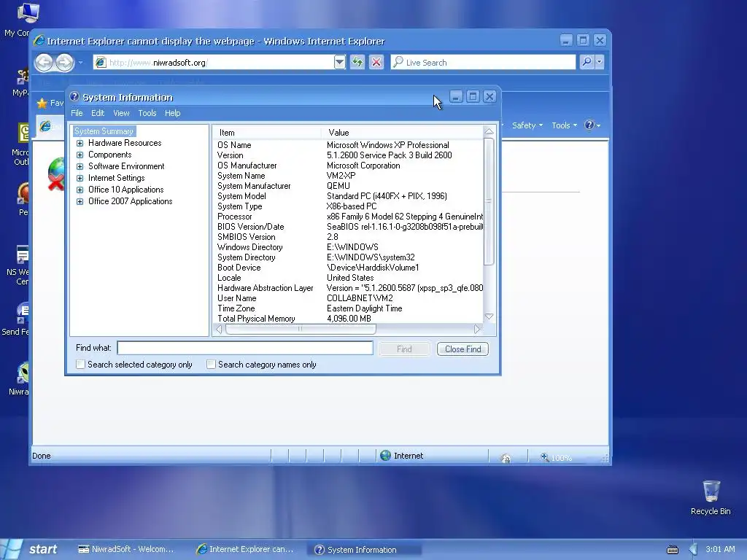
Task: Open recent pages dropdown beside Forward button
Action: 80,63
